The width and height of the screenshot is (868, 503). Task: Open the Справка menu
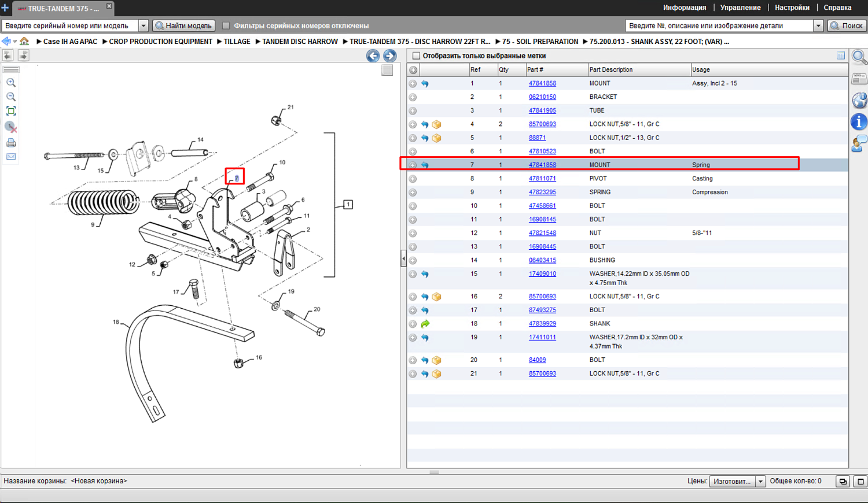coord(837,8)
